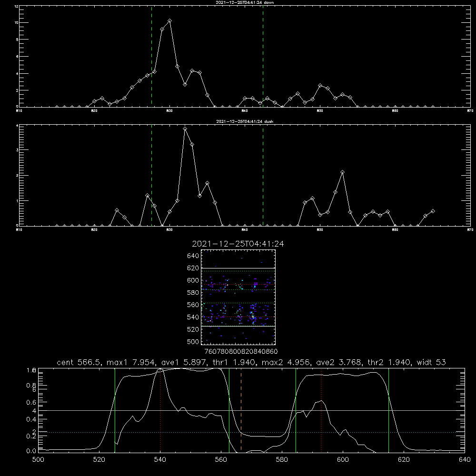
Task: Click heatmap y-axis label 620
Action: (193, 268)
